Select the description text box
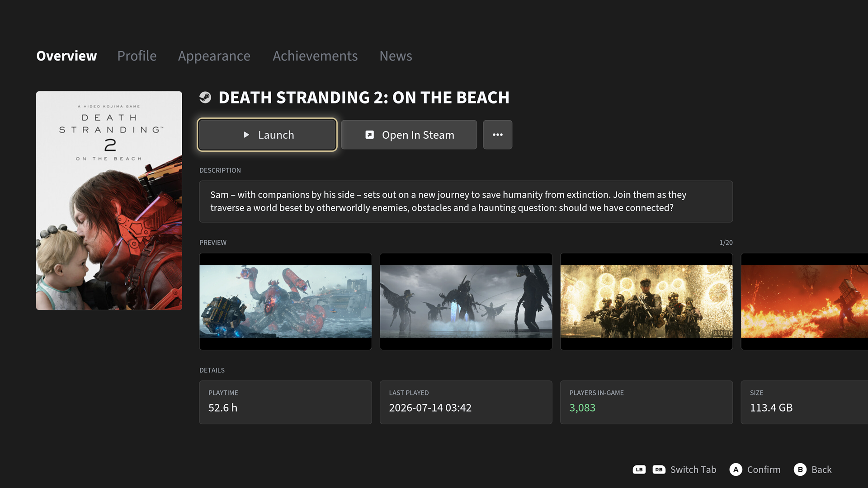Screen dimensions: 868x488 (466, 202)
